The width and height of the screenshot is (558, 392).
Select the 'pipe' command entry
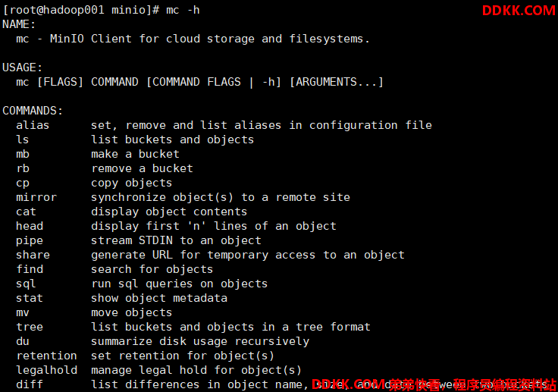coord(30,241)
